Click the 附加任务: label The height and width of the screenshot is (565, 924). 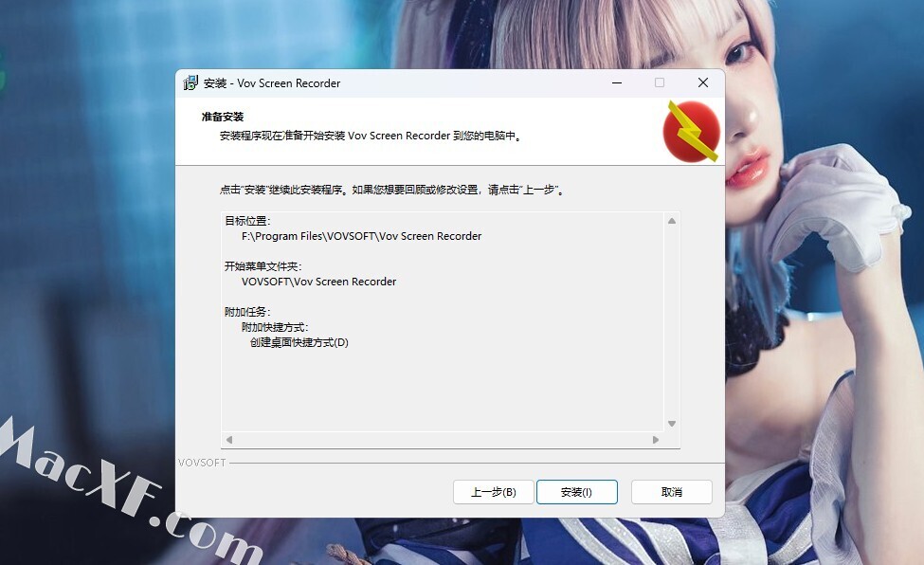click(x=247, y=312)
